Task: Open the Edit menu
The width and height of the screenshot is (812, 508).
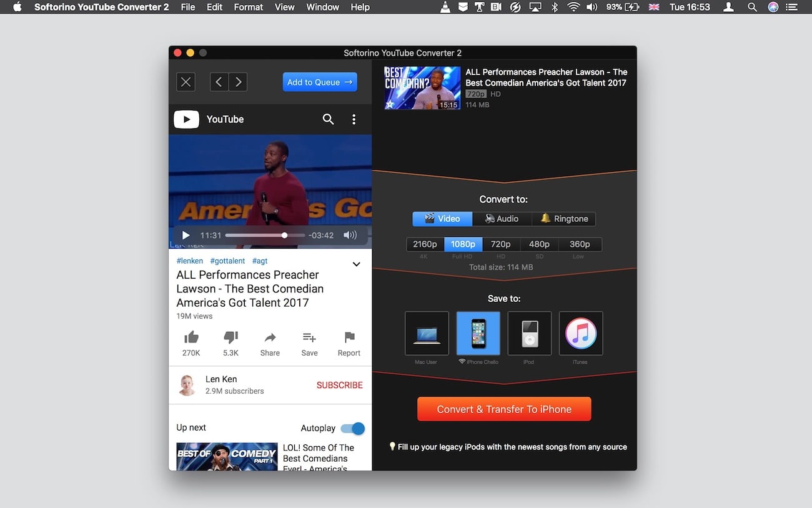Action: click(214, 7)
